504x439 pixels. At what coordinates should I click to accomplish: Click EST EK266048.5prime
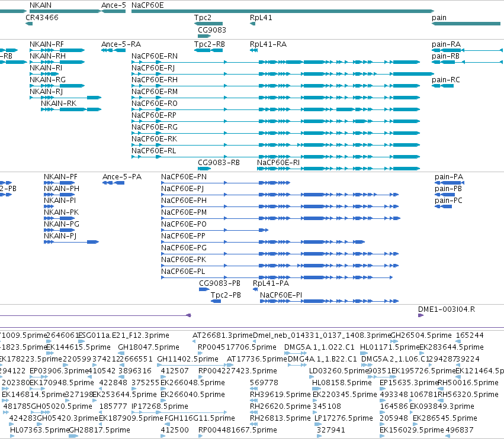(x=193, y=383)
